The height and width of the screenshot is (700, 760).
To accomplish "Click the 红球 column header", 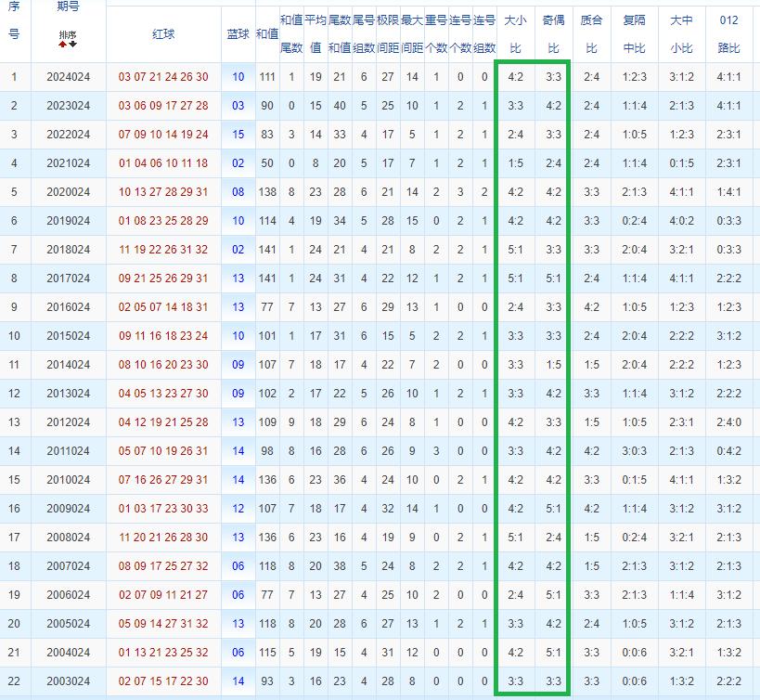I will coord(163,33).
